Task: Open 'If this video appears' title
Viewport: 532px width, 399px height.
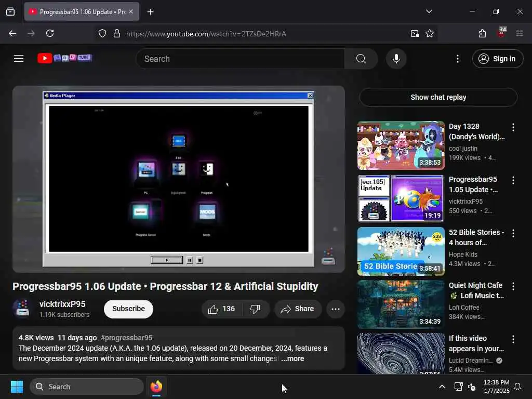Action: (x=476, y=343)
